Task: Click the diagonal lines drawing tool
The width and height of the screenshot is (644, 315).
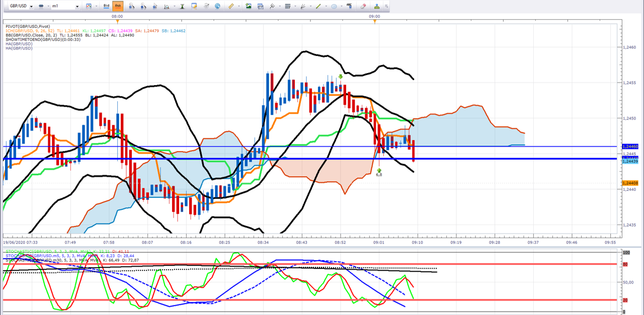Action: point(272,7)
